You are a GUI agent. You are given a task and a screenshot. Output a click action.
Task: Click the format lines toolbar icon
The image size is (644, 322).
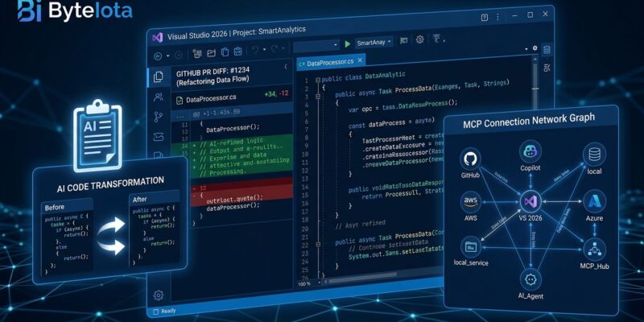coord(436,39)
